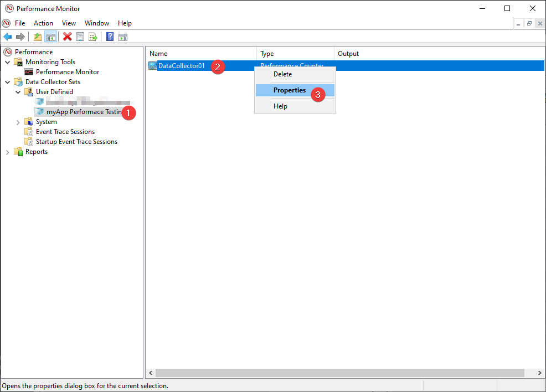This screenshot has height=392, width=546.
Task: Toggle the Show/Hide Console Tree button
Action: tap(50, 37)
